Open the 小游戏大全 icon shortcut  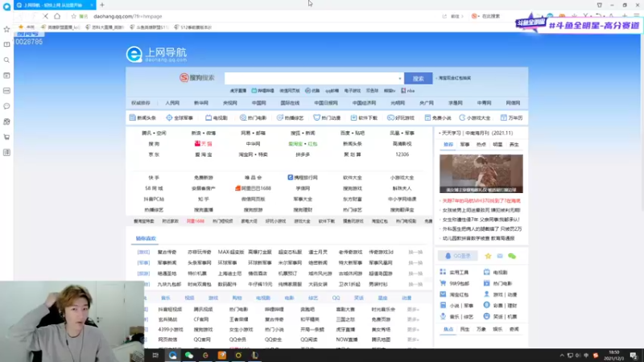click(475, 117)
